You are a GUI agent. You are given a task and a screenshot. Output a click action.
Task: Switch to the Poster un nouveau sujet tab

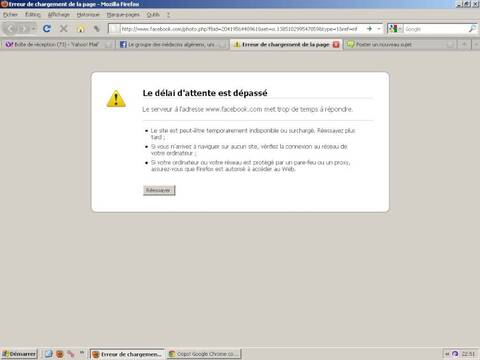(400, 44)
